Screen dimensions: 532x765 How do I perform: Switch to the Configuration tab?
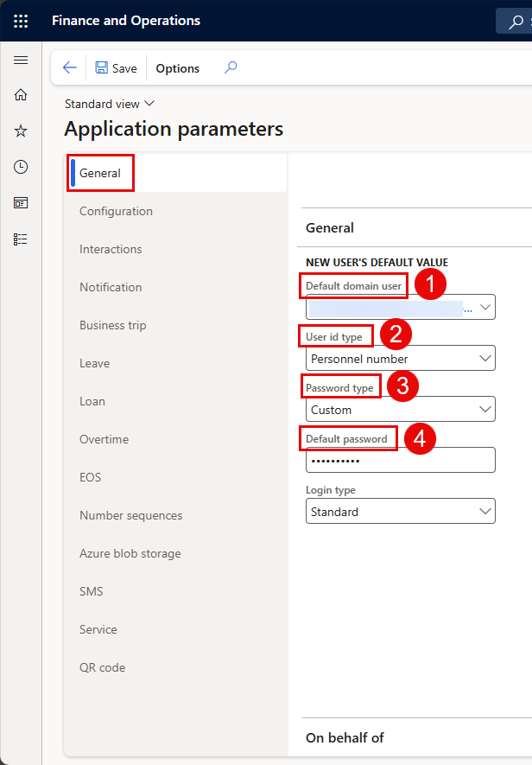point(116,211)
